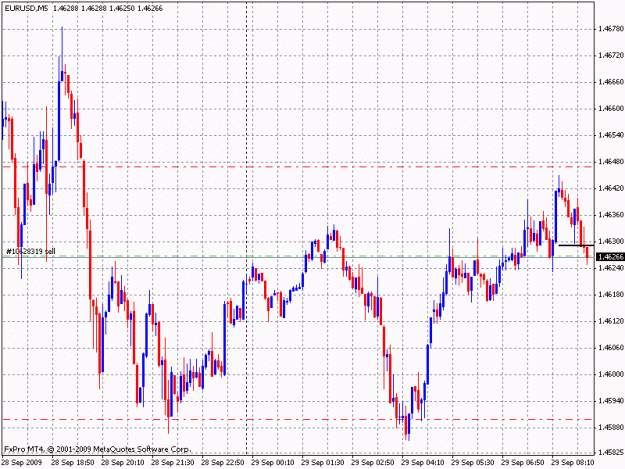Click the 28 Sep 20:10 time label
Viewport: 625px width, 469px height.
pos(123,462)
